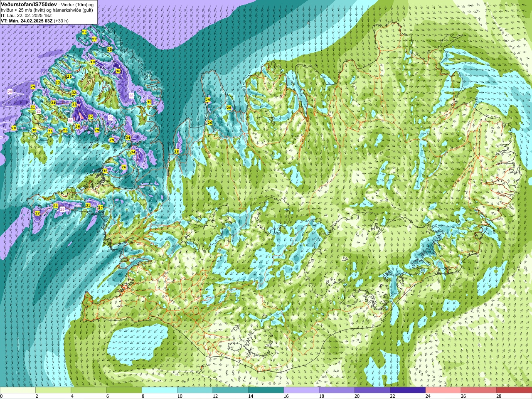Screen dimensions: 532x399
Task: Click the legend scale label "28"
Action: pyautogui.click(x=499, y=396)
